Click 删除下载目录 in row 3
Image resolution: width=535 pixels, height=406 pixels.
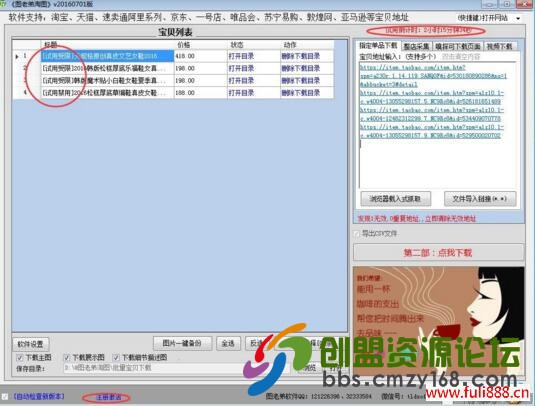(x=301, y=81)
